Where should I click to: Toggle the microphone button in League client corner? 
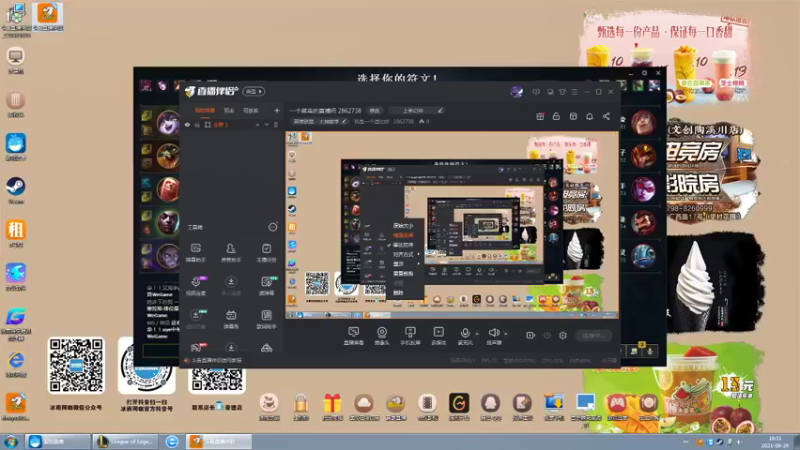click(x=649, y=351)
